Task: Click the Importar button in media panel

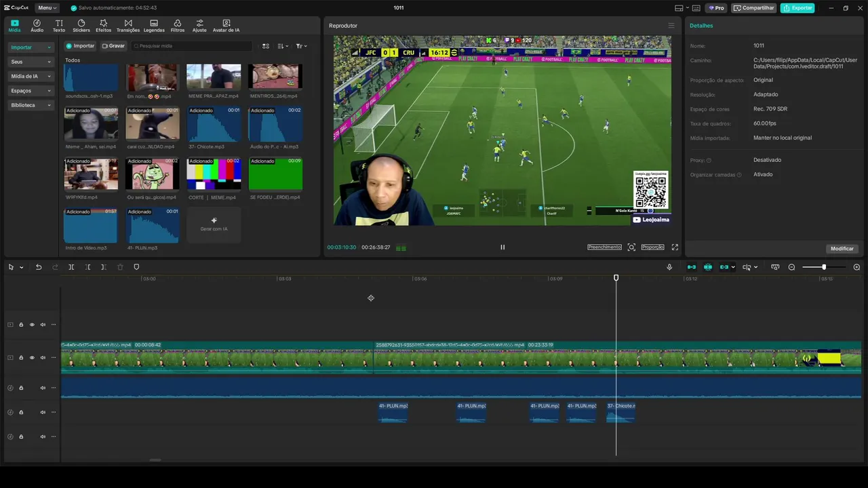Action: pos(80,46)
